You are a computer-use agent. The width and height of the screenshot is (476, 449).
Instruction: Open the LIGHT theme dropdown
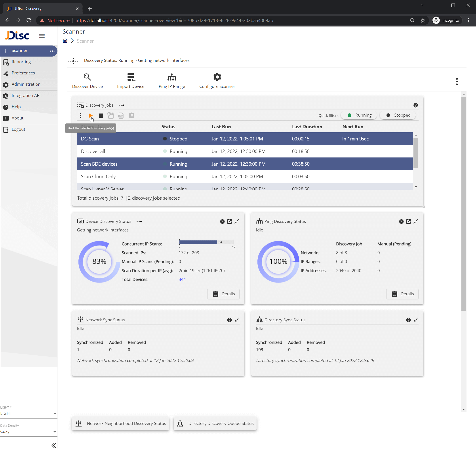[29, 413]
